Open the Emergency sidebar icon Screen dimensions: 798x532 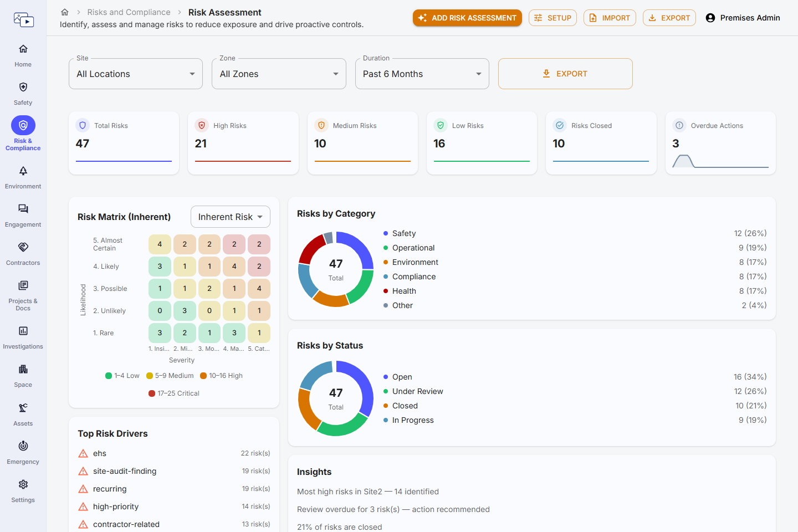pyautogui.click(x=23, y=446)
